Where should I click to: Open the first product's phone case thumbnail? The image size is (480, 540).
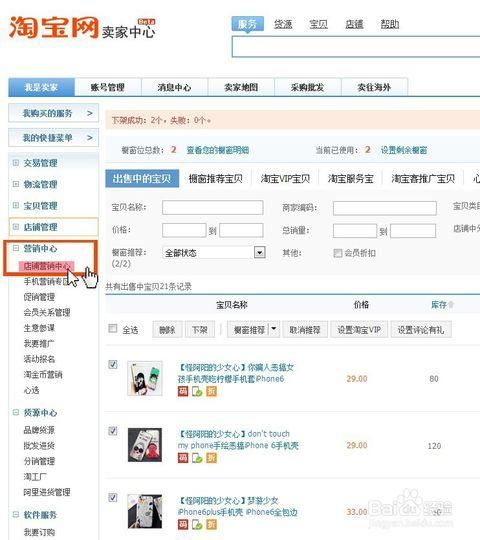click(x=145, y=378)
